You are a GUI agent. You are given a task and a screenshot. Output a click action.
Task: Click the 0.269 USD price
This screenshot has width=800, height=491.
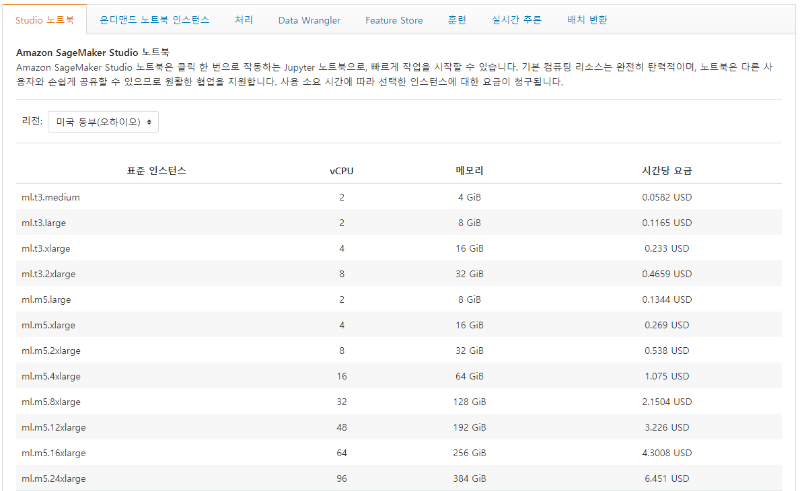click(x=667, y=325)
